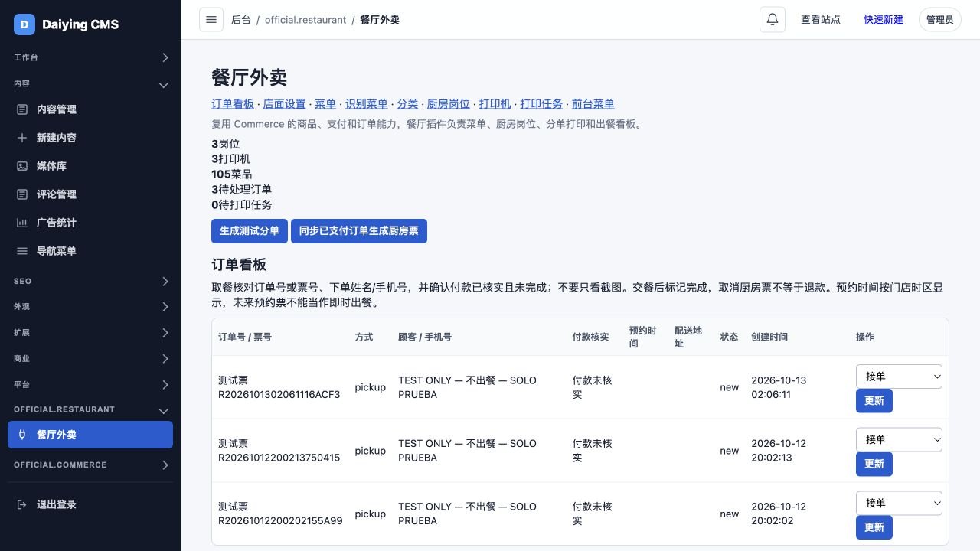Viewport: 980px width, 551px height.
Task: Click the 生成测试分单 button
Action: click(x=250, y=231)
